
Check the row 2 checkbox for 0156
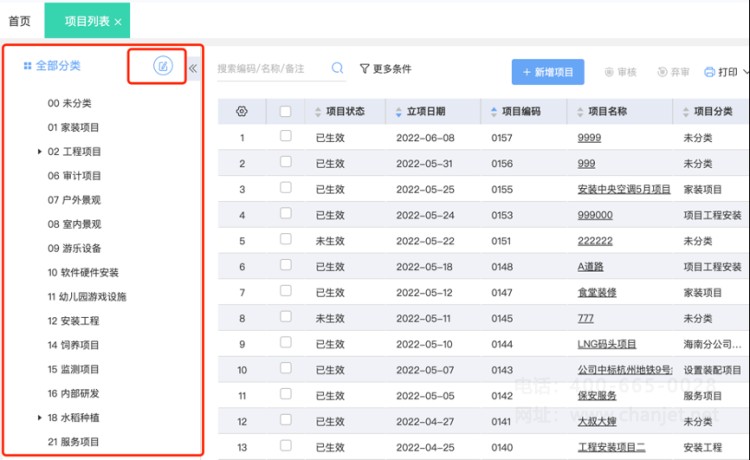(286, 162)
